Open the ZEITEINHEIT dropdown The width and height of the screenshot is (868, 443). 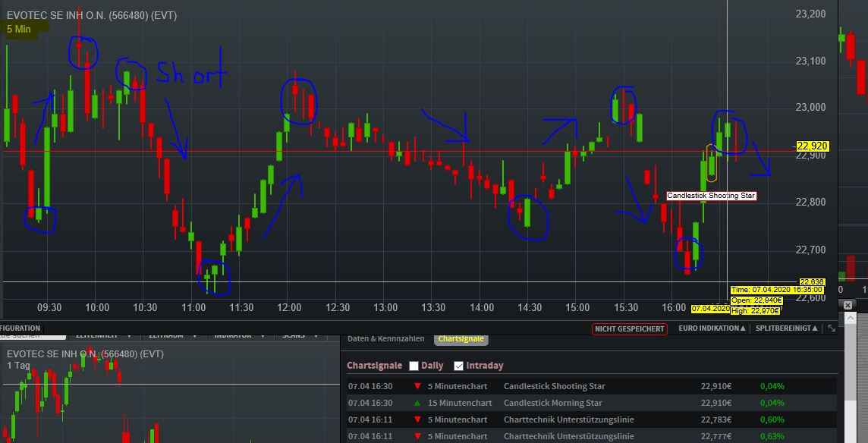(x=103, y=335)
